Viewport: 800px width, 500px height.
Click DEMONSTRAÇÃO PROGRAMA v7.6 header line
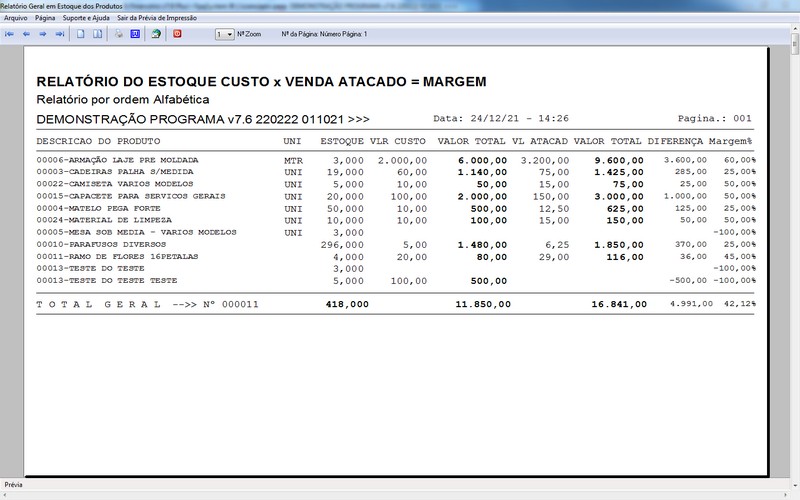[203, 119]
